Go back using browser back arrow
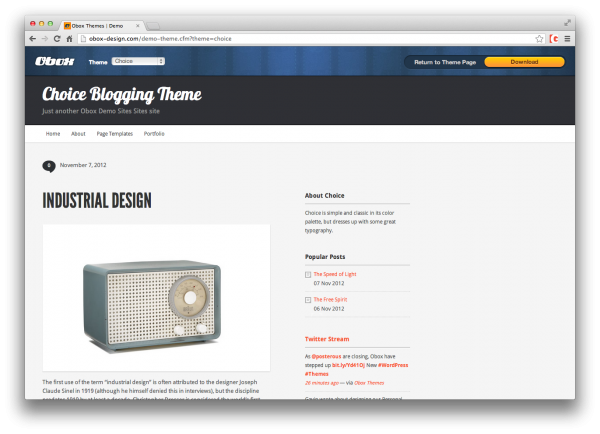 point(33,39)
